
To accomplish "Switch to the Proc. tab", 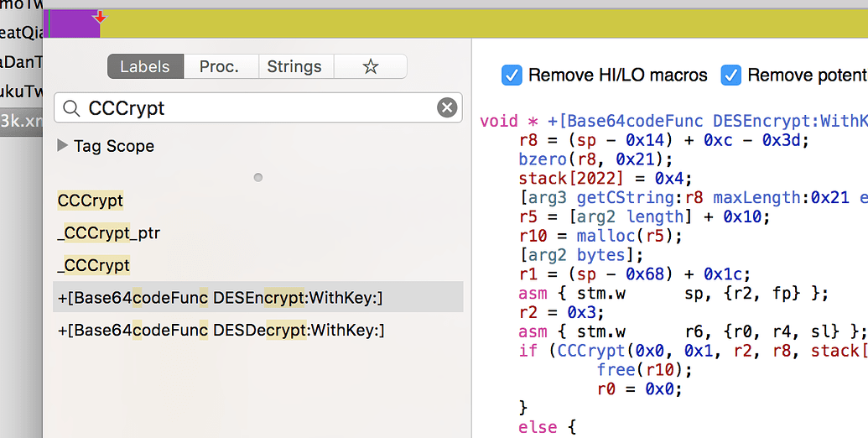I will click(x=219, y=67).
